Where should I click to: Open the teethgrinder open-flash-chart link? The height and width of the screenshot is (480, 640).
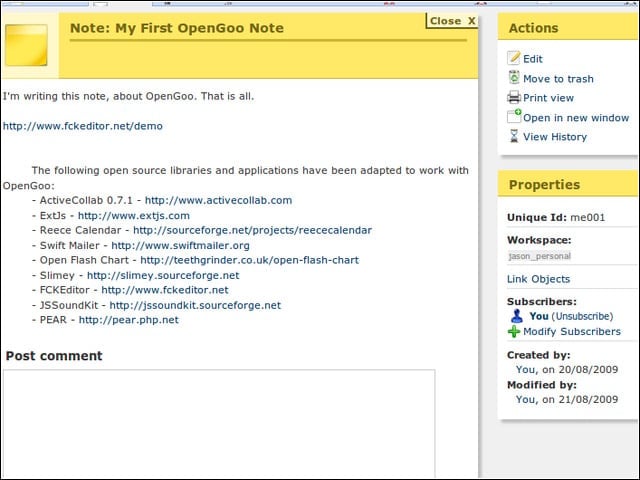coord(249,260)
